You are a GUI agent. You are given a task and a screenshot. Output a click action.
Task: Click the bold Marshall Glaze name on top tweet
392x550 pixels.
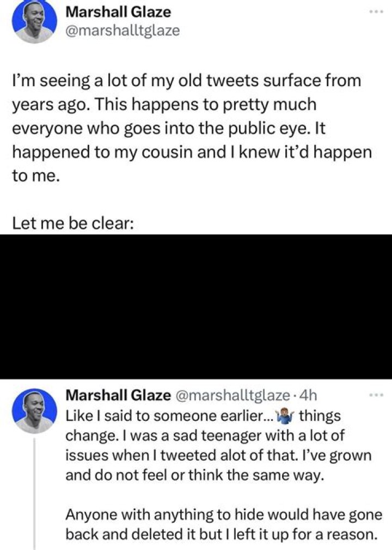click(x=118, y=13)
